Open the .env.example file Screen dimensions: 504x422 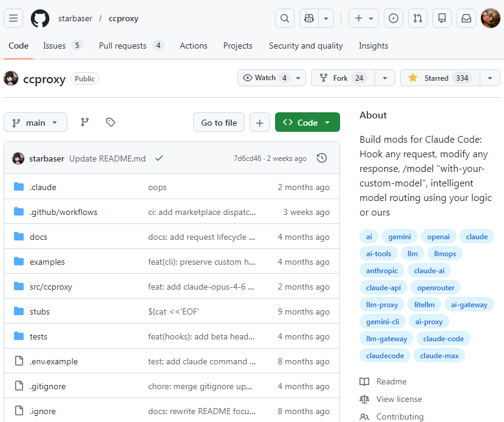click(x=53, y=361)
